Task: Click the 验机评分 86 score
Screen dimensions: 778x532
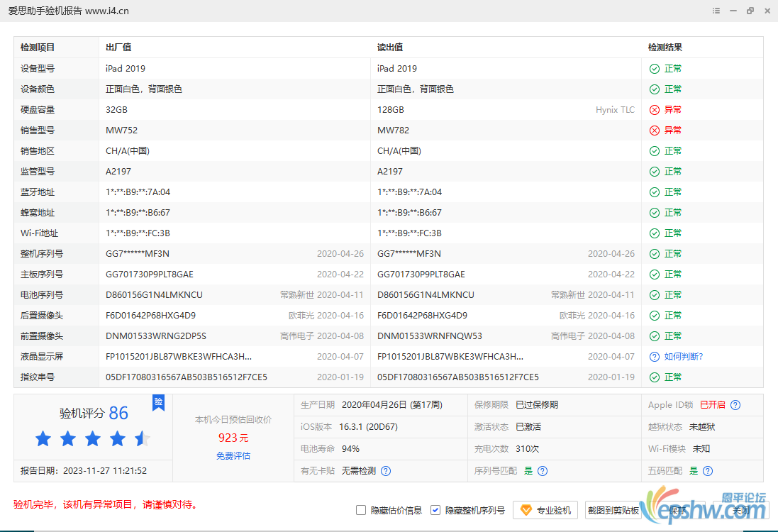Action: click(94, 413)
